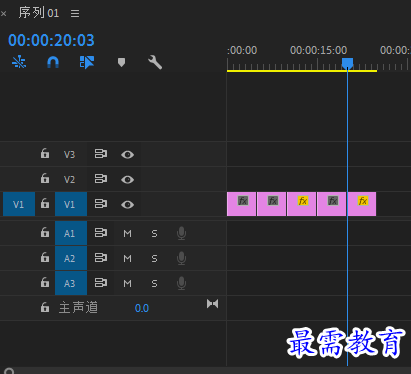Toggle the magnet Snap icon

(x=53, y=62)
